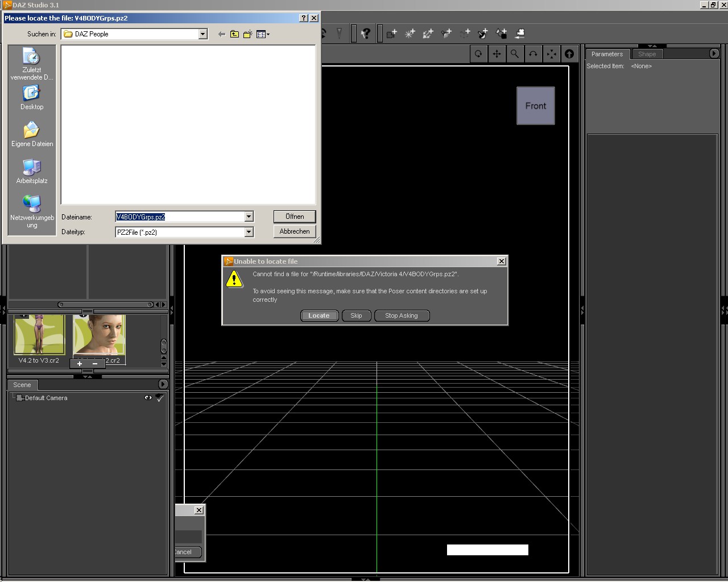Click the viewport frame/aim control
This screenshot has width=728, height=582.
click(x=551, y=54)
